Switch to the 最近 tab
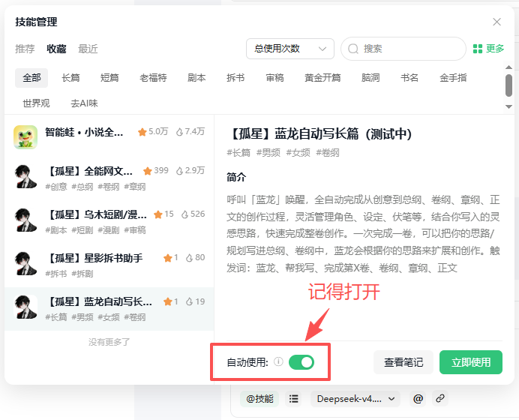Image resolution: width=519 pixels, height=420 pixels. [x=88, y=49]
